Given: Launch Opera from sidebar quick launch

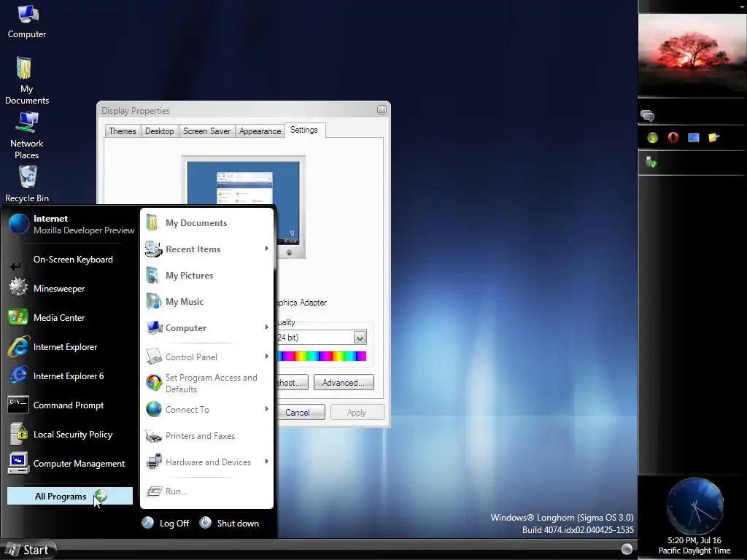Looking at the screenshot, I should [x=673, y=138].
